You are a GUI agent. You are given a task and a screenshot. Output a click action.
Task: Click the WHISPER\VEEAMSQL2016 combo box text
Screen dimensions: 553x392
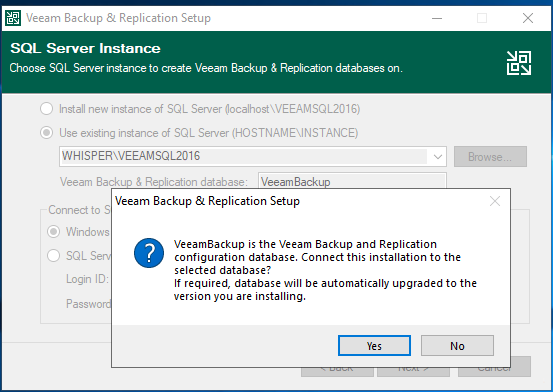point(131,156)
